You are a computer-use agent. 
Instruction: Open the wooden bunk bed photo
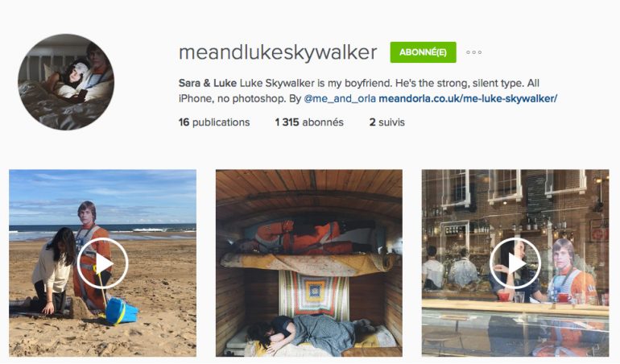309,263
